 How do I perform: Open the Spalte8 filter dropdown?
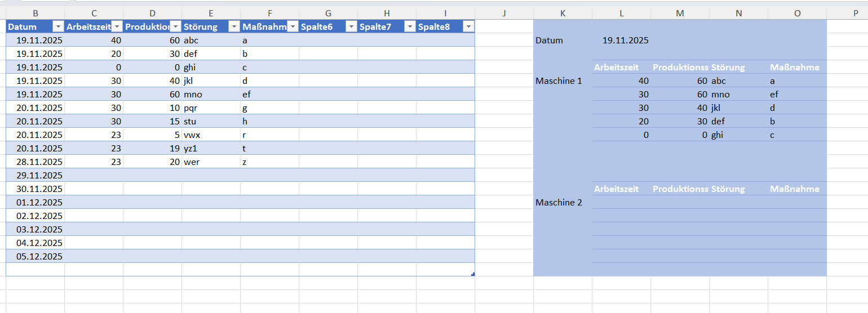pos(468,26)
